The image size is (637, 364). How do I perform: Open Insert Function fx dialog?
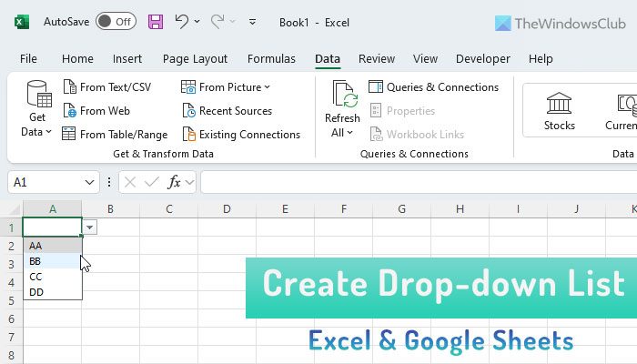[x=174, y=182]
